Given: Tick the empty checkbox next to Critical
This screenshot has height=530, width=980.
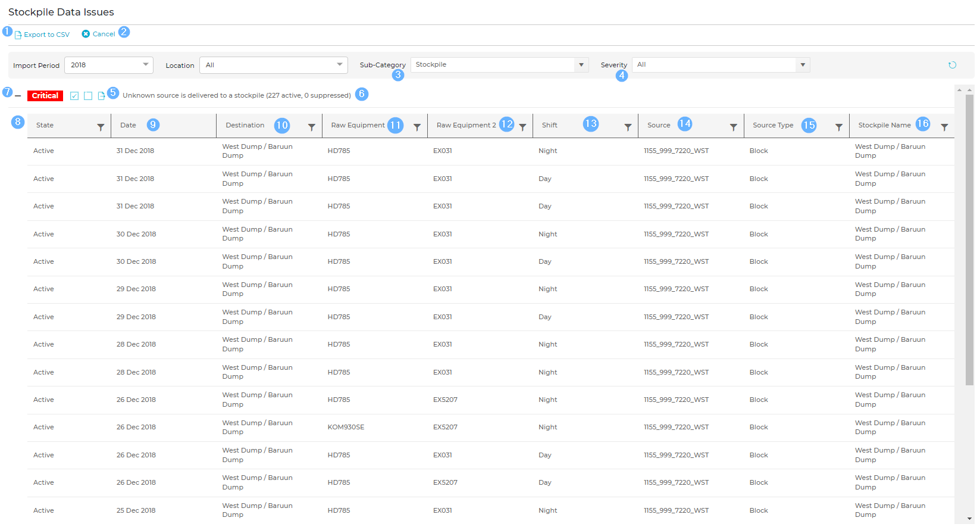Looking at the screenshot, I should pos(88,96).
